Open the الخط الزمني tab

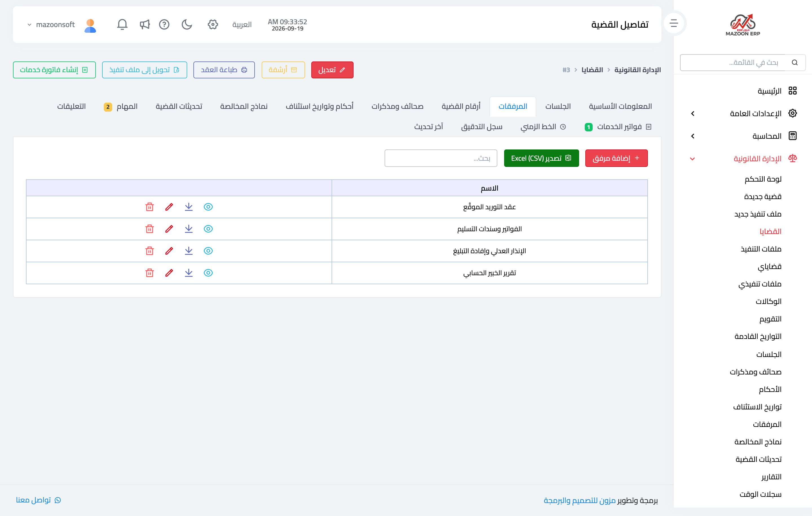543,127
